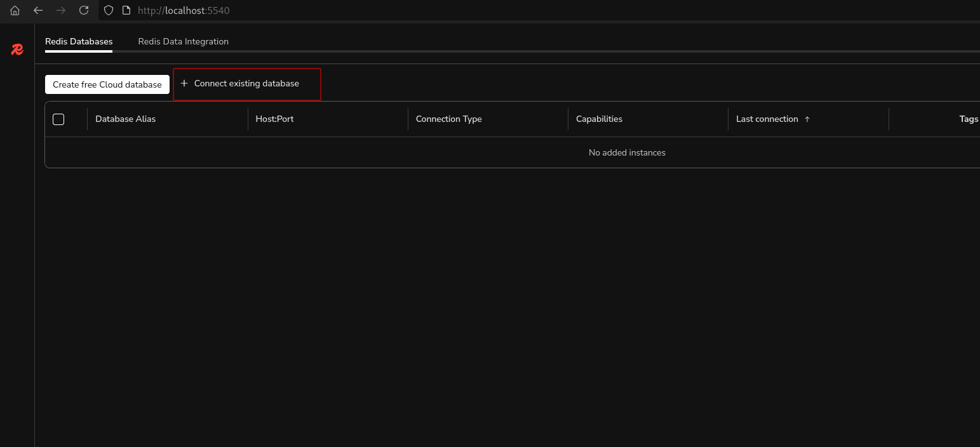Click Create free Cloud database
Screen dimensions: 980x447
(x=107, y=84)
